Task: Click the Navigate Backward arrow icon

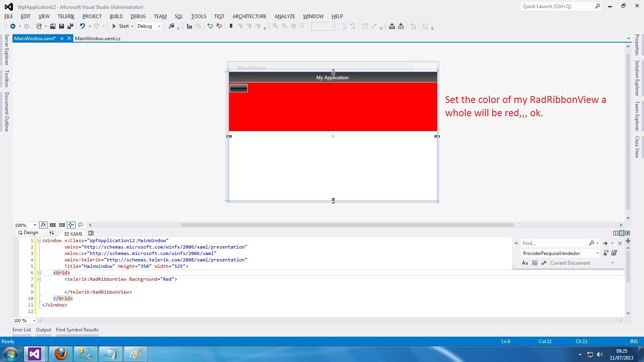Action: (x=13, y=26)
